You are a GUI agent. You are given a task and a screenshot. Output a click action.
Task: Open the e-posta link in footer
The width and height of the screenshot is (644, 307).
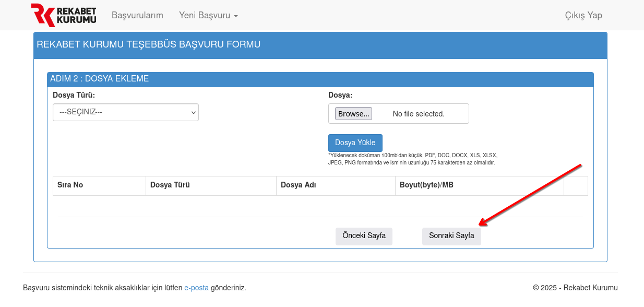click(196, 288)
